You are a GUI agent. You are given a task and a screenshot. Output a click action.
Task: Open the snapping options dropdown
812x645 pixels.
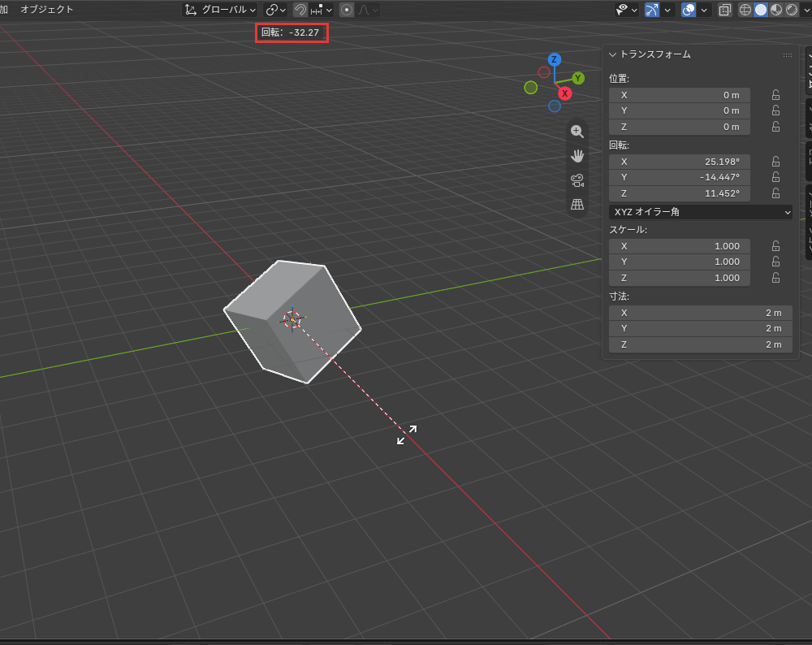(x=322, y=10)
